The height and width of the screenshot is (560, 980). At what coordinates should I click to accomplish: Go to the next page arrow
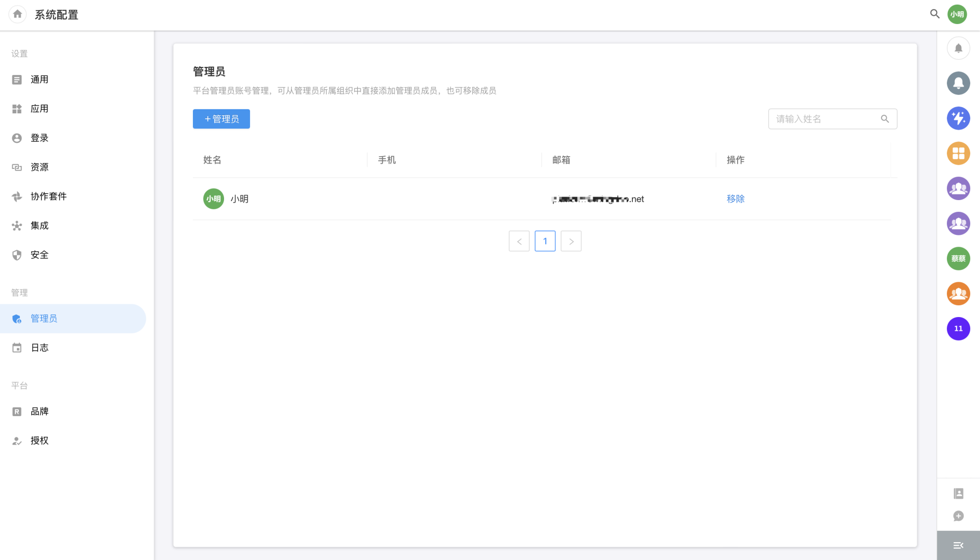[x=571, y=241]
